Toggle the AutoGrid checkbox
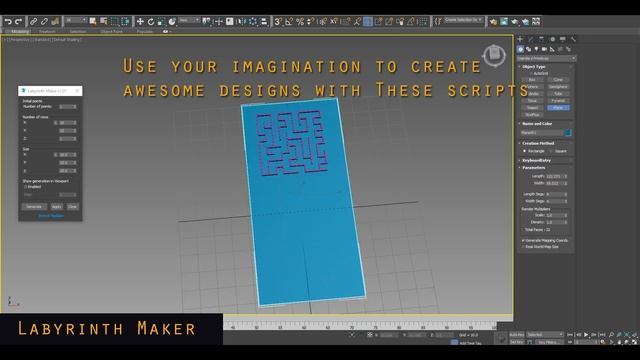The height and width of the screenshot is (360, 640). 531,73
